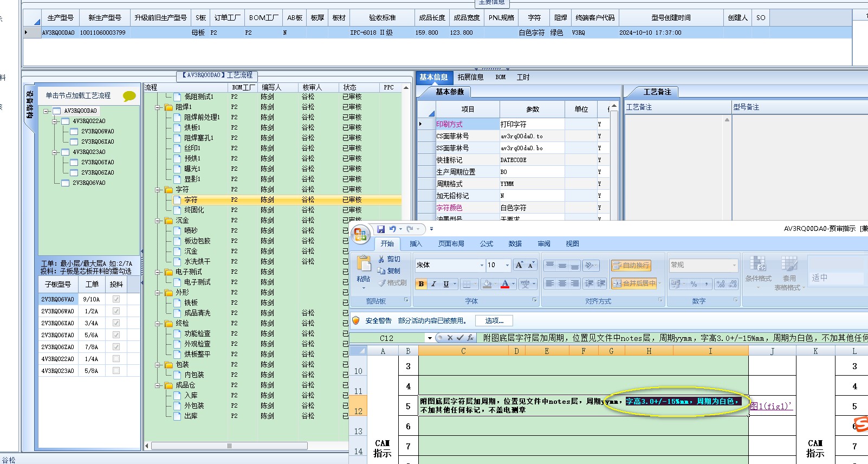This screenshot has width=868, height=464.
Task: Open the number format dropdown showing 常规
Action: 735,265
